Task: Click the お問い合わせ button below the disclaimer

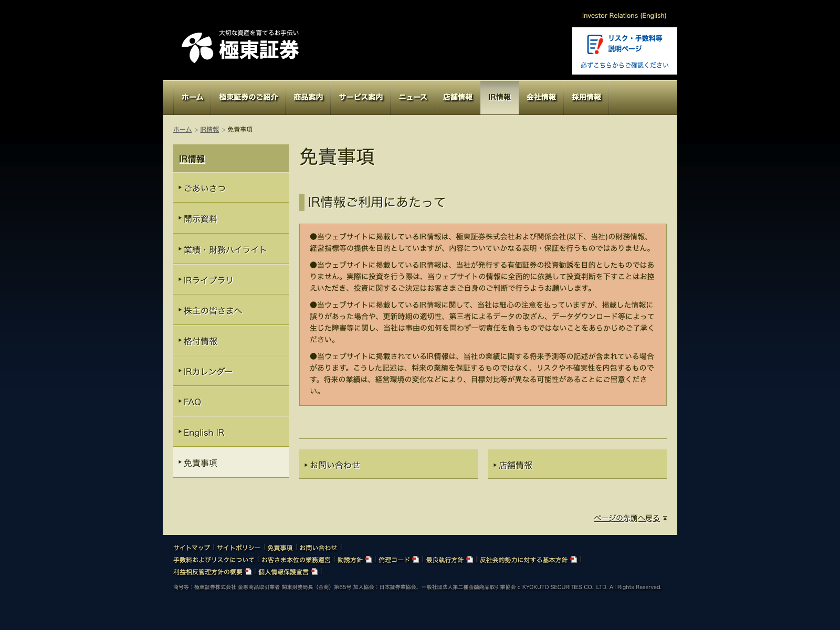Action: pyautogui.click(x=388, y=465)
